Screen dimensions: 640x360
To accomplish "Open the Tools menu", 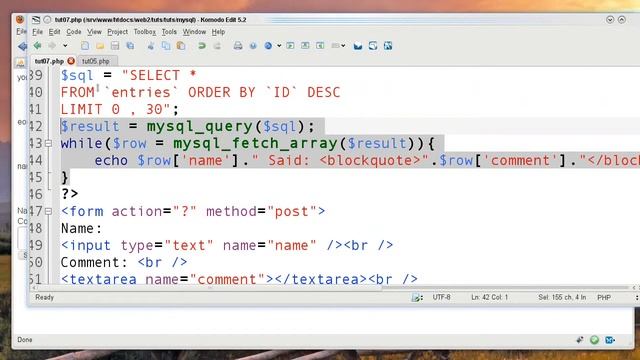I will [169, 32].
